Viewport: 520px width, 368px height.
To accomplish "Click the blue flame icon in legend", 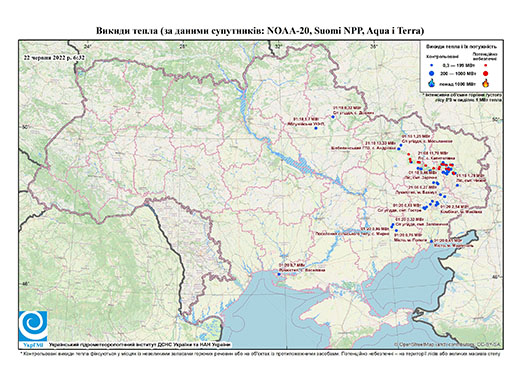I will click(432, 83).
